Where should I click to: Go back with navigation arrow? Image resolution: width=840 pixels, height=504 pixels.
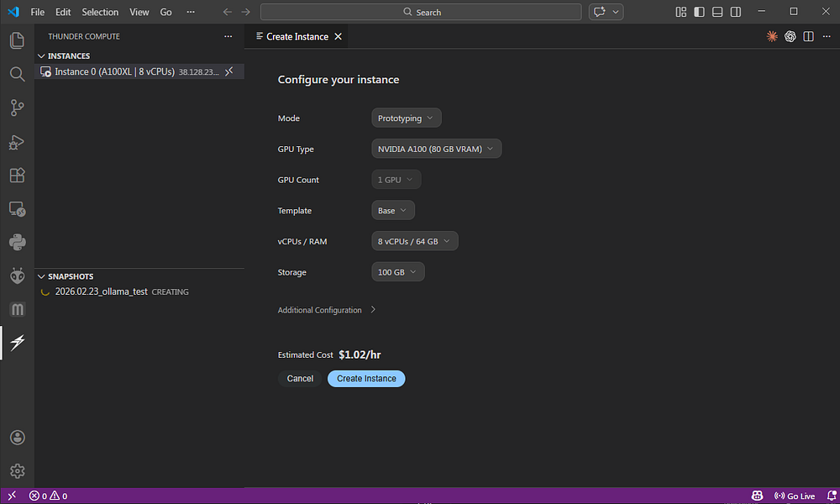click(x=227, y=12)
